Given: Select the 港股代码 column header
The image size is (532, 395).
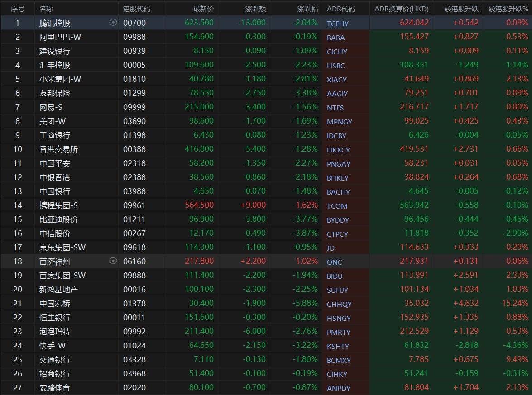Looking at the screenshot, I should (x=137, y=9).
